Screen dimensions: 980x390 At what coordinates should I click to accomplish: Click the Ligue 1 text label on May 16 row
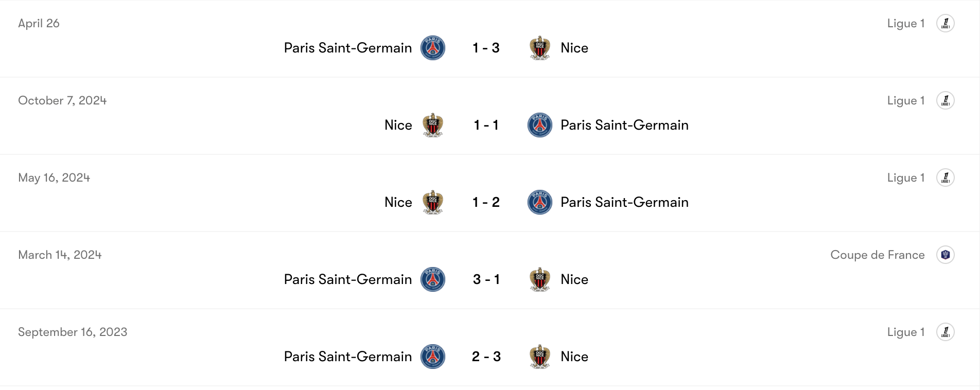[905, 178]
